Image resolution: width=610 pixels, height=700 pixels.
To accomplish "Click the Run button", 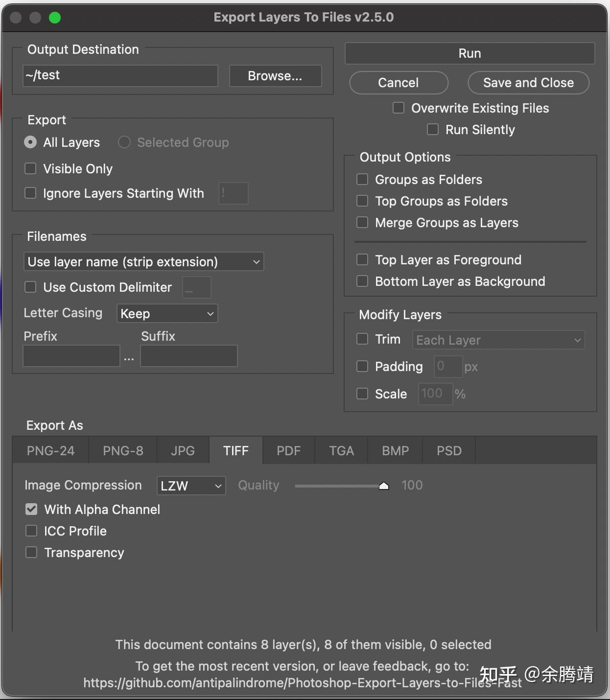I will click(x=469, y=53).
